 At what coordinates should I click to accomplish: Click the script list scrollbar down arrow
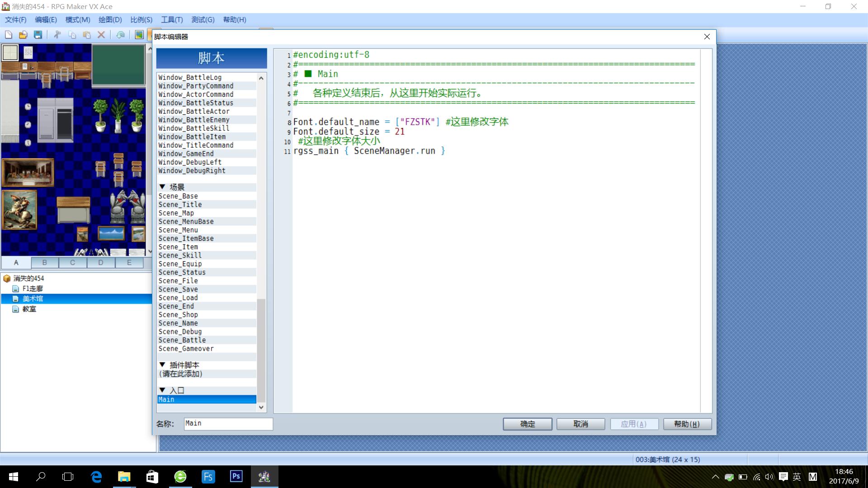tap(261, 407)
